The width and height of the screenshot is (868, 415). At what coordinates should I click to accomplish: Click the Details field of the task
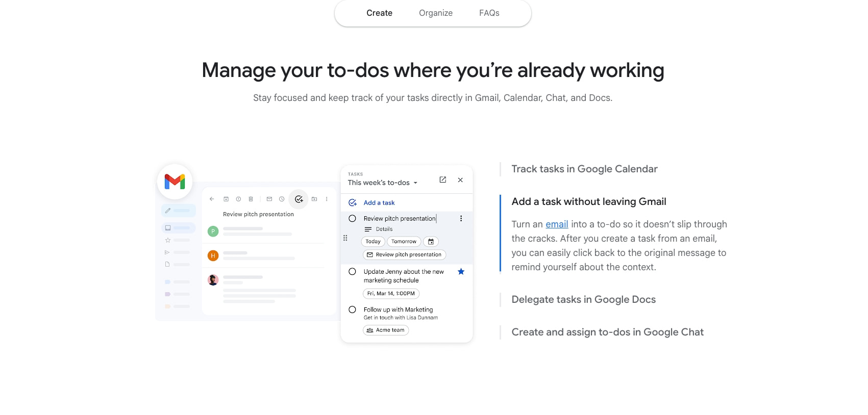384,229
